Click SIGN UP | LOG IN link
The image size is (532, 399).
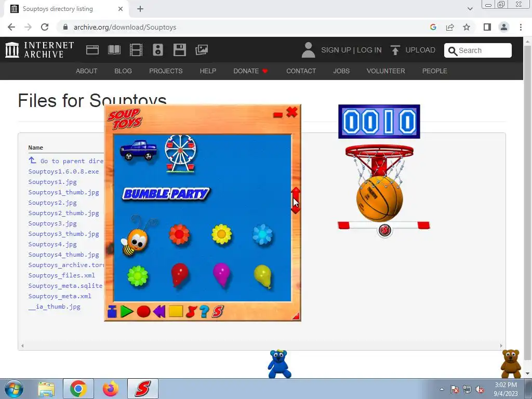[x=351, y=50]
